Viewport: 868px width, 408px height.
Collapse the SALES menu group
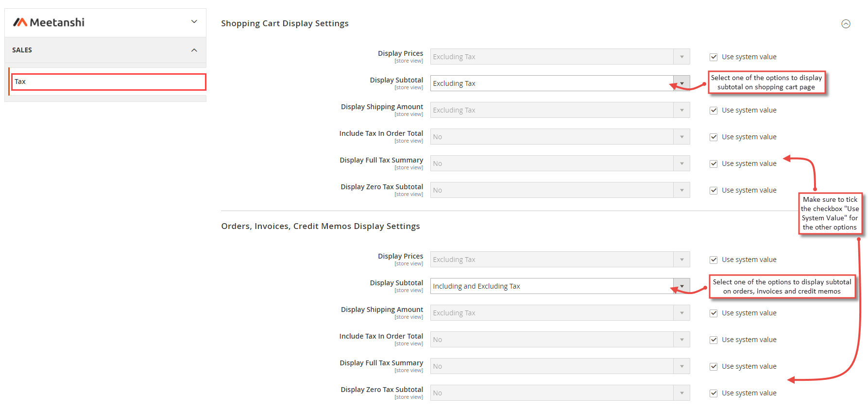pos(194,50)
